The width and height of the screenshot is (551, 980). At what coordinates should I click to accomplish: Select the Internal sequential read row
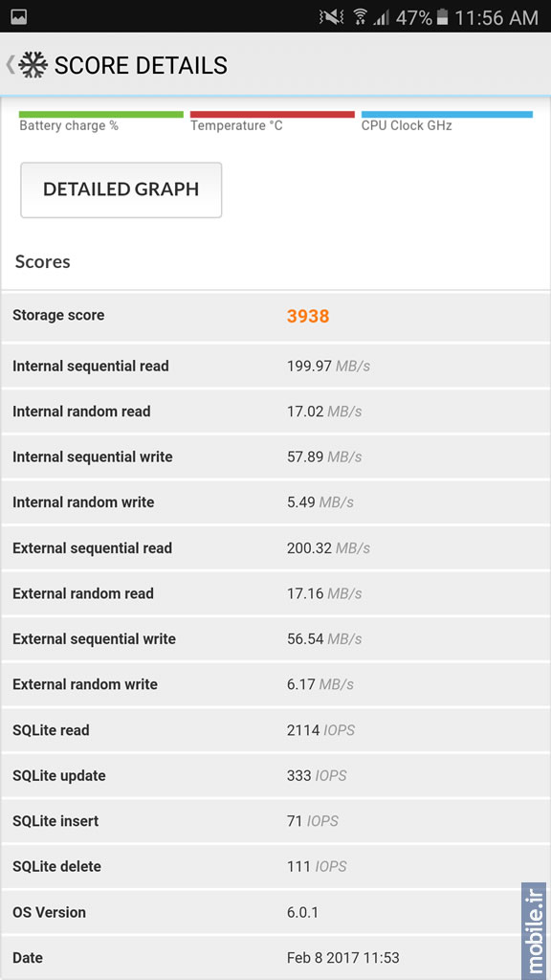pyautogui.click(x=275, y=366)
